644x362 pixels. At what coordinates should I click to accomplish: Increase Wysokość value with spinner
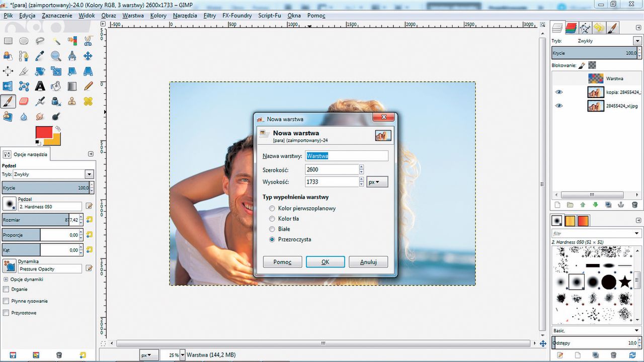[361, 179]
